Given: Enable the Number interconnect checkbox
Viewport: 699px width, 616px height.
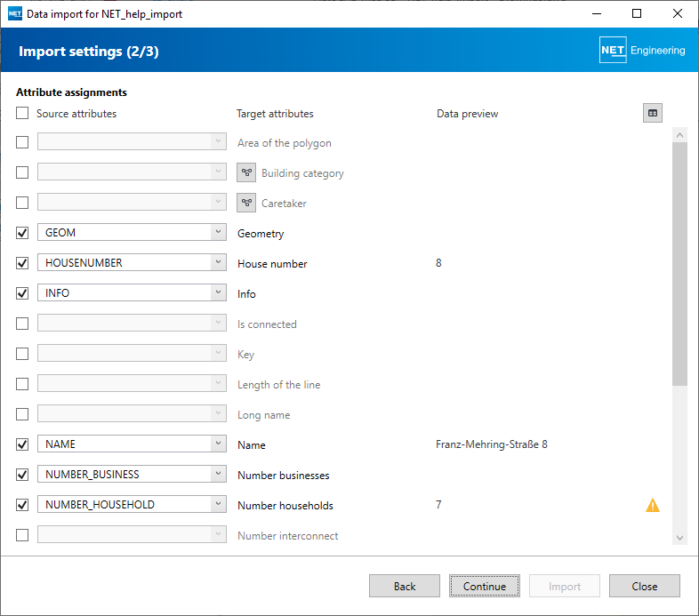Looking at the screenshot, I should pos(22,535).
